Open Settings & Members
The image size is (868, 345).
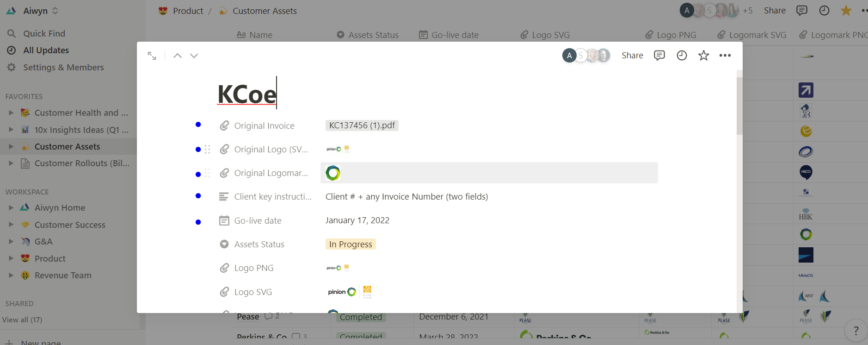[x=63, y=67]
